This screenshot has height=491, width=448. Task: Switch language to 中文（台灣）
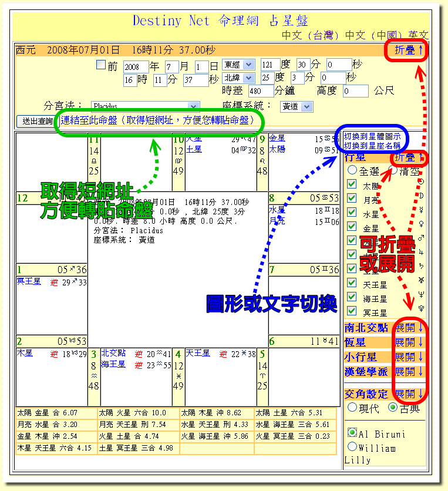pyautogui.click(x=310, y=35)
